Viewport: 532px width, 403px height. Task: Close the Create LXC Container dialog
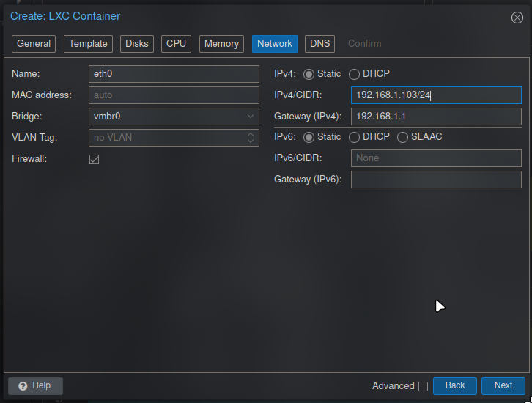point(517,18)
